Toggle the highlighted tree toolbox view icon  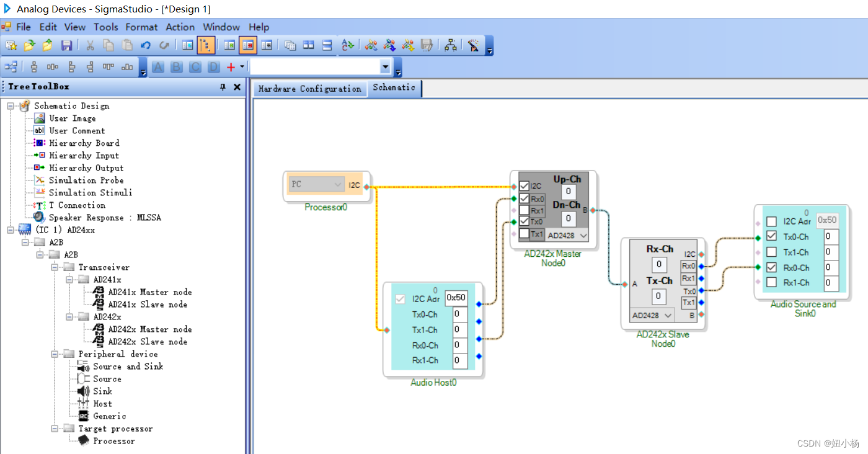pos(206,45)
